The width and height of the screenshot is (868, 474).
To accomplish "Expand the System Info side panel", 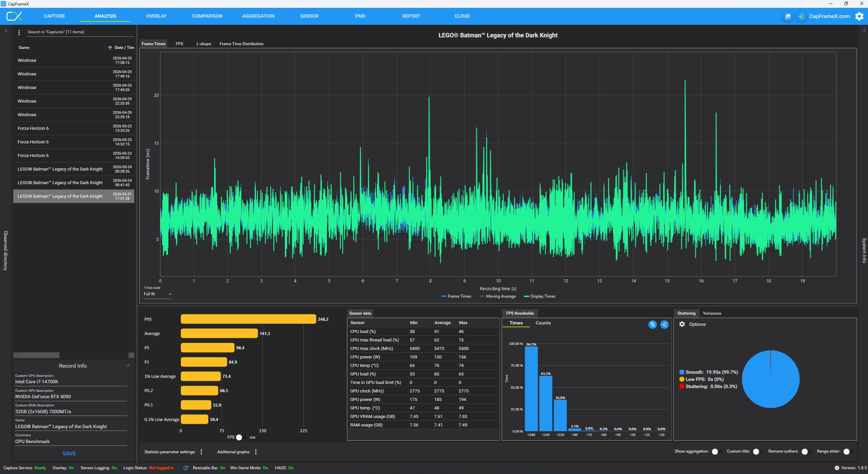I will point(864,31).
